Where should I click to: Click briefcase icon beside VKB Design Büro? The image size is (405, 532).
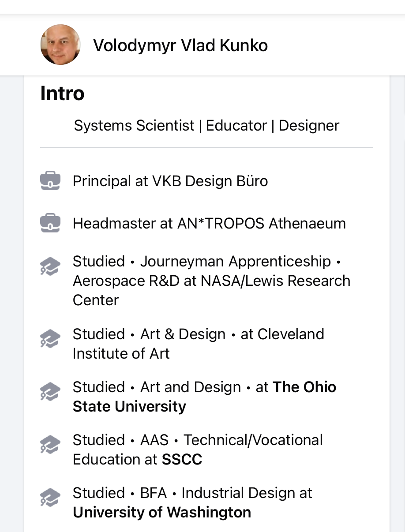50,181
